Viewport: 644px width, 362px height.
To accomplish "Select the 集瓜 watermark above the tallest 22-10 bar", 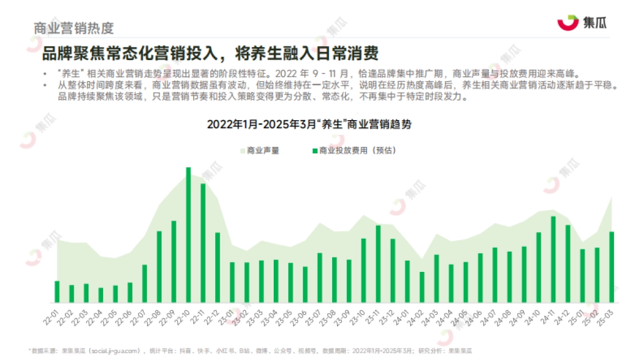I will coord(213,171).
